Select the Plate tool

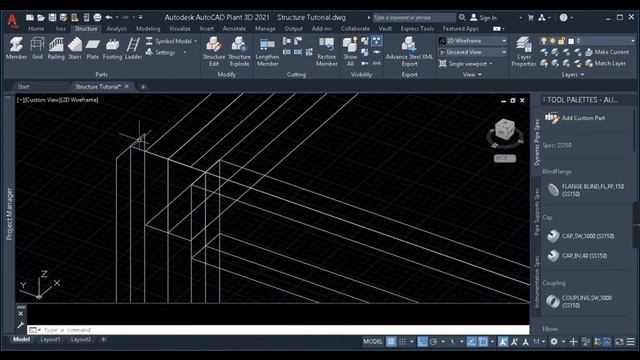pos(92,49)
